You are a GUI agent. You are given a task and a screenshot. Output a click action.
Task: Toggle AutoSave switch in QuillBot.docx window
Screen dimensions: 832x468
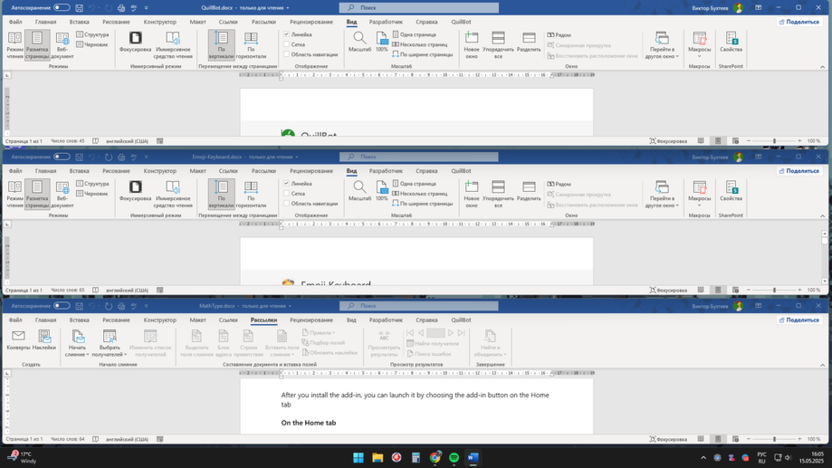[x=62, y=8]
